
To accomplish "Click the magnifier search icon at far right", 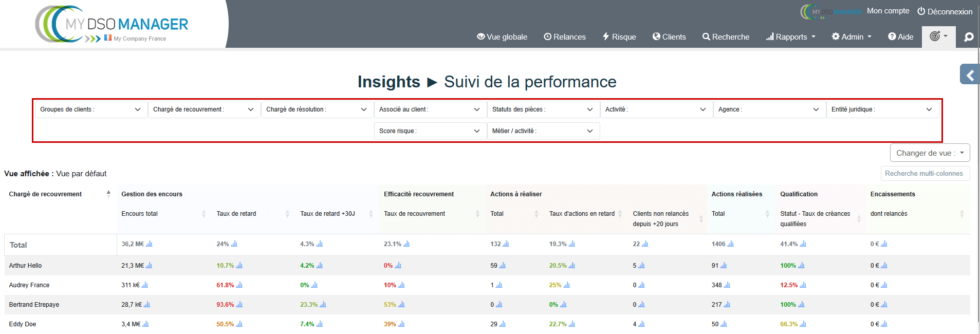I will (x=969, y=37).
